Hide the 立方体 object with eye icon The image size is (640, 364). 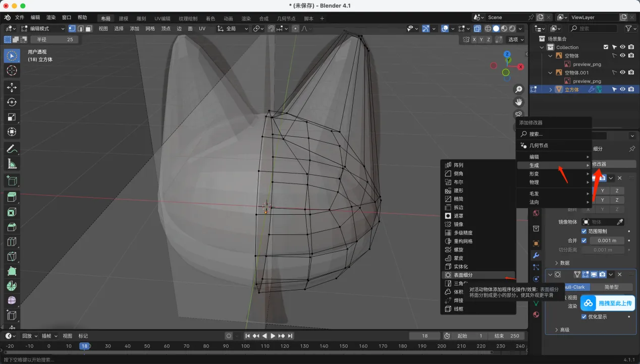(x=622, y=89)
